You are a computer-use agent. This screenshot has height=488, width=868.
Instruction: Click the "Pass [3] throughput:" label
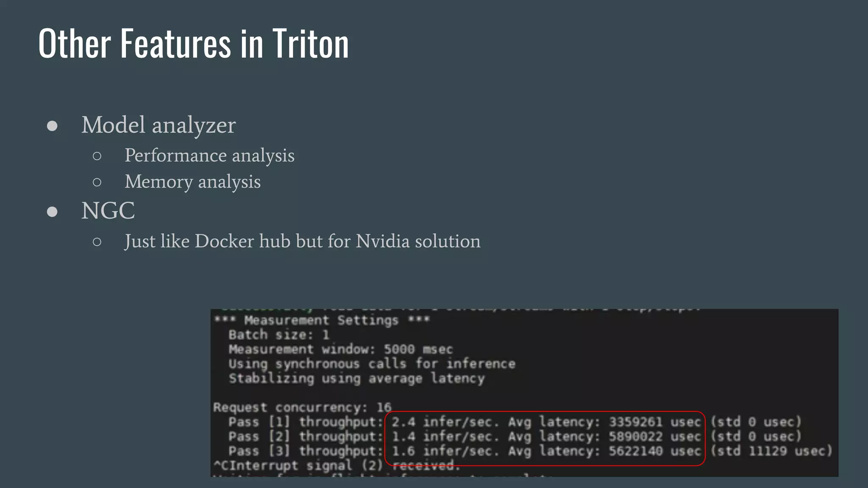(306, 451)
